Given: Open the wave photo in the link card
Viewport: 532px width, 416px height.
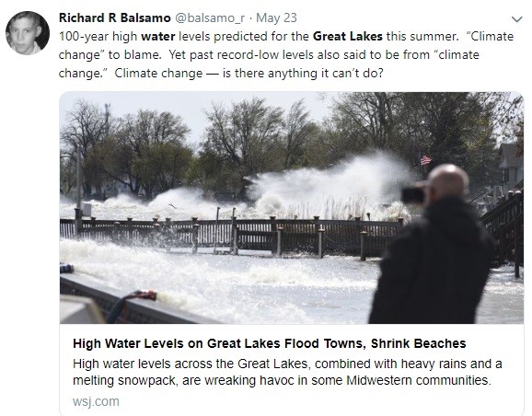Looking at the screenshot, I should pyautogui.click(x=292, y=208).
